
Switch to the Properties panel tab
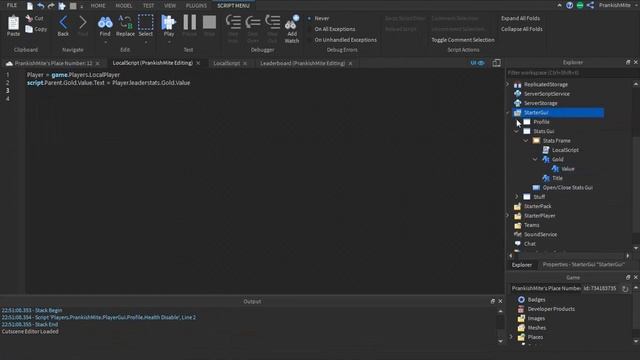pos(584,264)
